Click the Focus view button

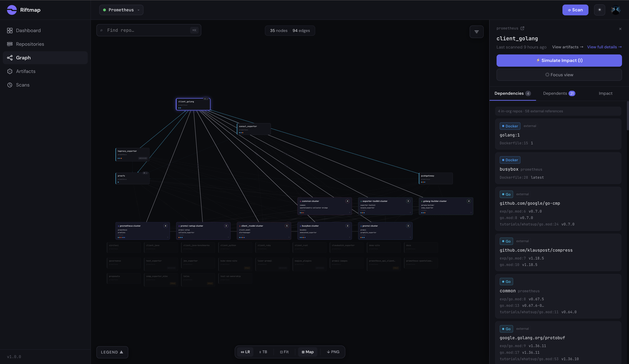(559, 75)
